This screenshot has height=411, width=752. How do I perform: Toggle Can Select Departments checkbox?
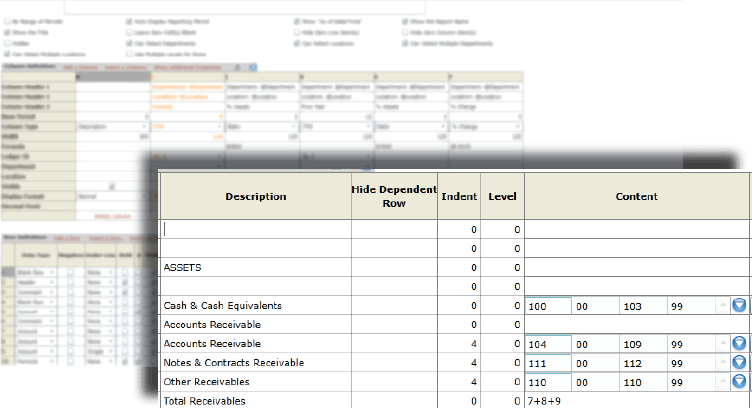(129, 43)
